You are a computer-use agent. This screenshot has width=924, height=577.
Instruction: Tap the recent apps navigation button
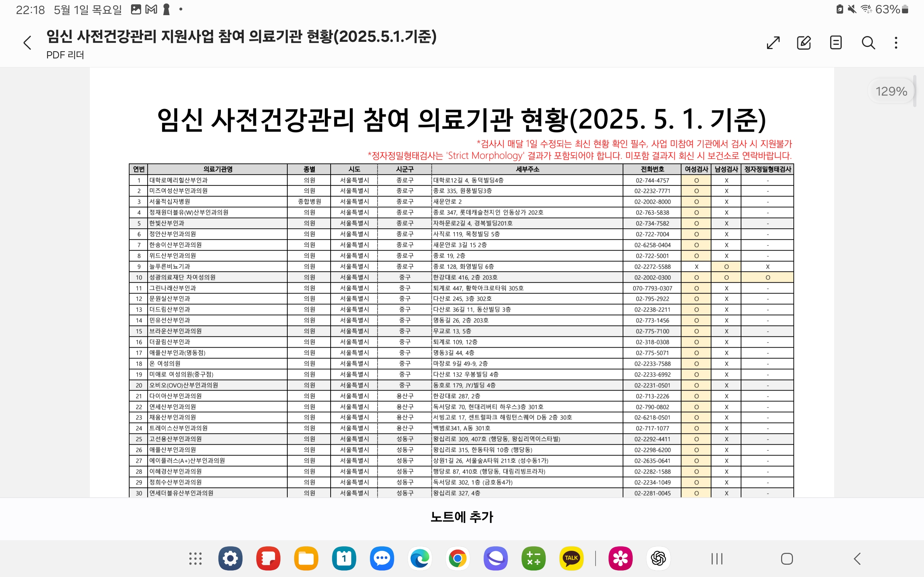tap(717, 559)
